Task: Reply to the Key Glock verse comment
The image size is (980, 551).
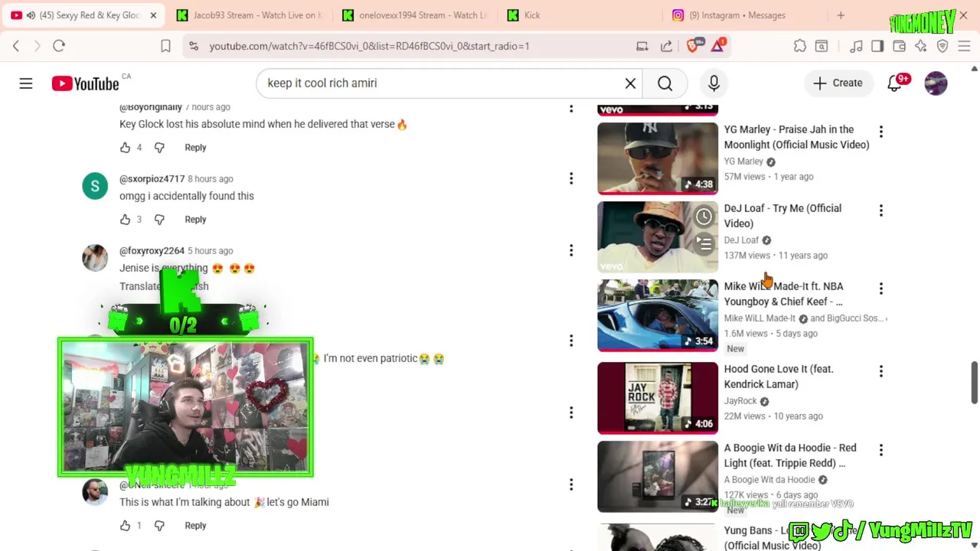Action: 195,148
